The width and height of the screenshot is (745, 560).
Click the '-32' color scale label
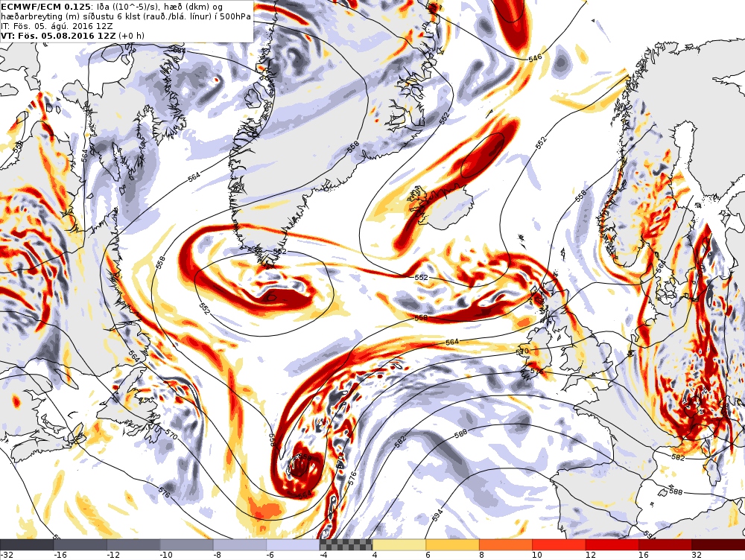point(6,555)
